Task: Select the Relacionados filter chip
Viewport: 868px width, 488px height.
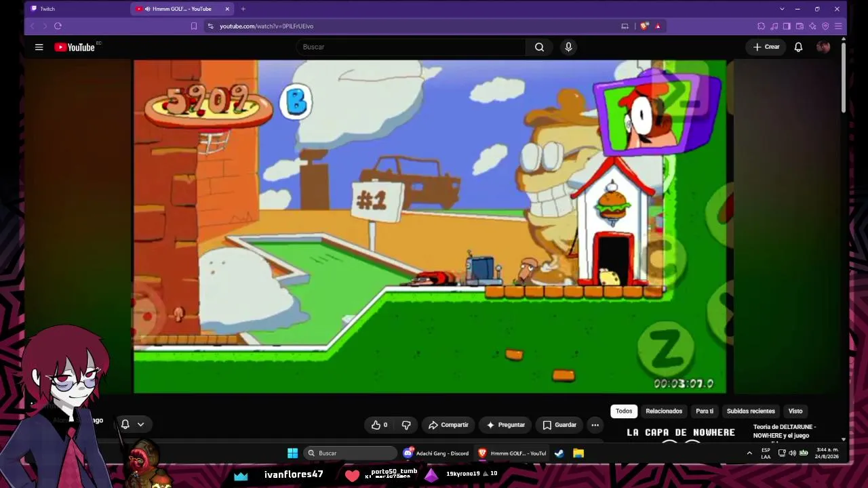Action: pos(664,411)
